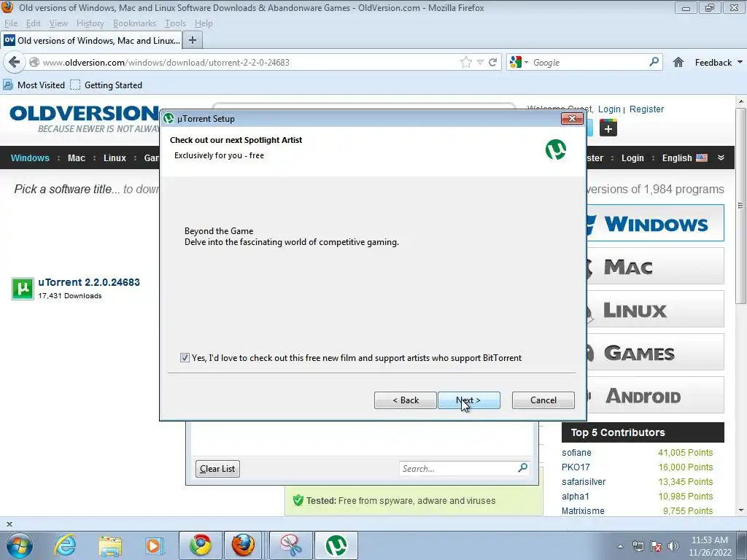Click the OldVersion site logo
The width and height of the screenshot is (747, 560).
pyautogui.click(x=84, y=119)
